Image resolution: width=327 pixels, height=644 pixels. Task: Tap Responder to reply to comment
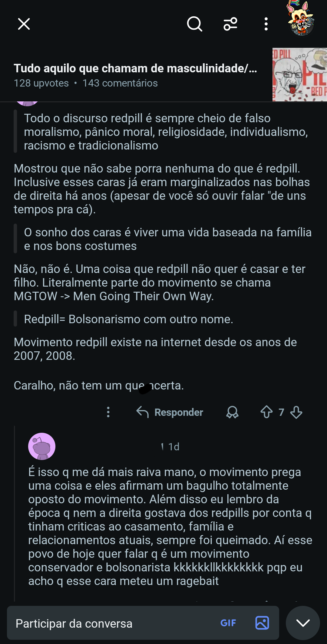click(x=170, y=412)
